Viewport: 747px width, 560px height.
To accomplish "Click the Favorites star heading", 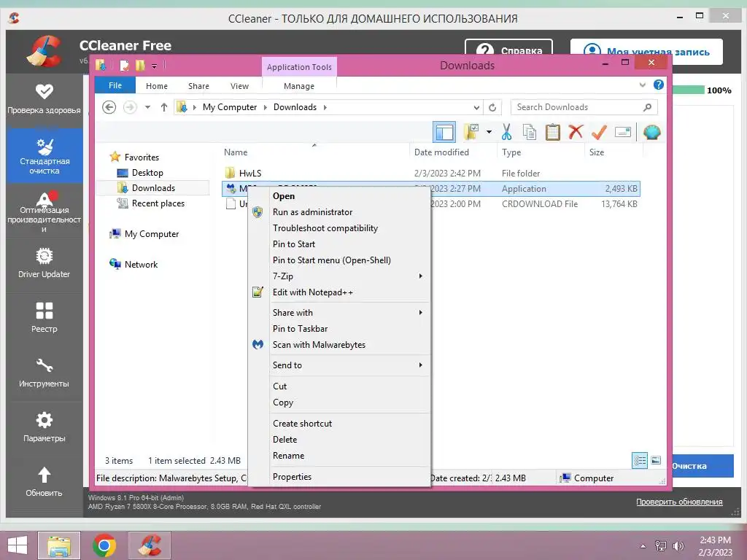I will 142,157.
